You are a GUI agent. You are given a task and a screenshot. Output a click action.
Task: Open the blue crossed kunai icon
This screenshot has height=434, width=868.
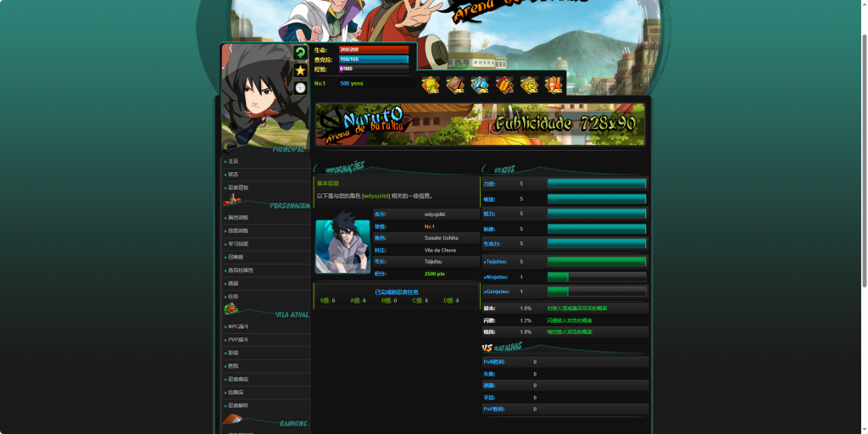[480, 85]
